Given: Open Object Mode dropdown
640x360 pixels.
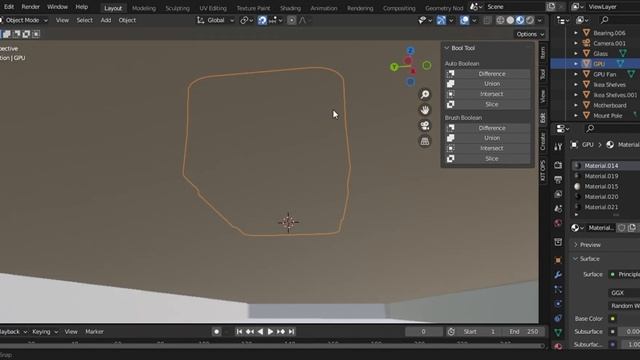Looking at the screenshot, I should (x=24, y=20).
